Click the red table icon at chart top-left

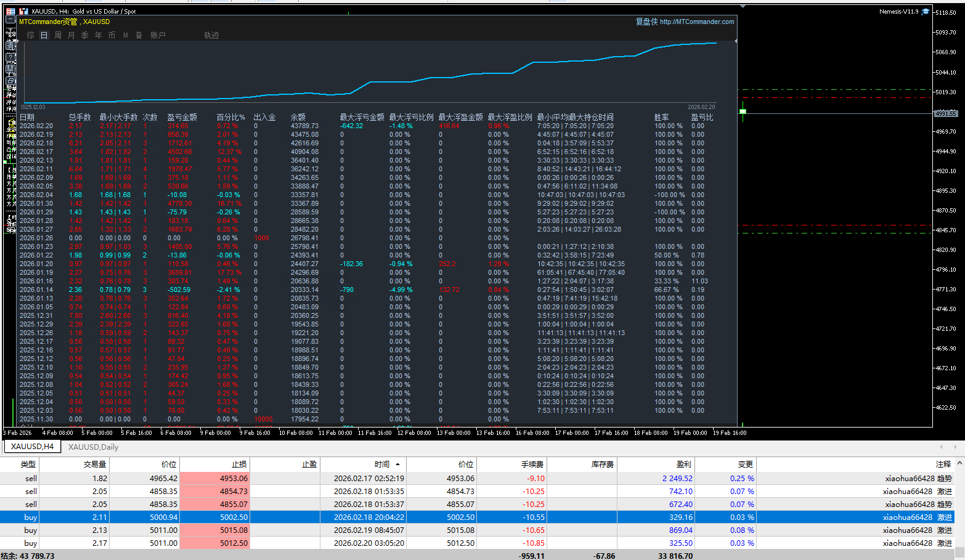[10, 11]
